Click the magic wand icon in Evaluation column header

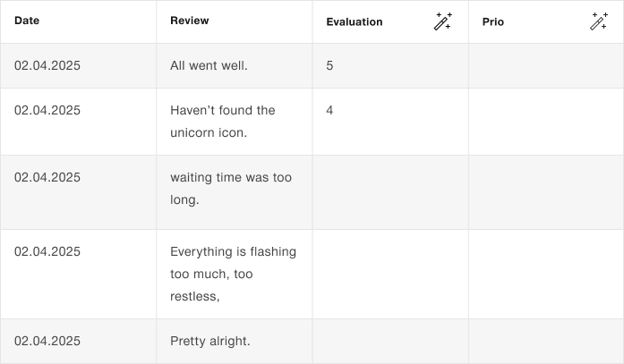pyautogui.click(x=443, y=21)
